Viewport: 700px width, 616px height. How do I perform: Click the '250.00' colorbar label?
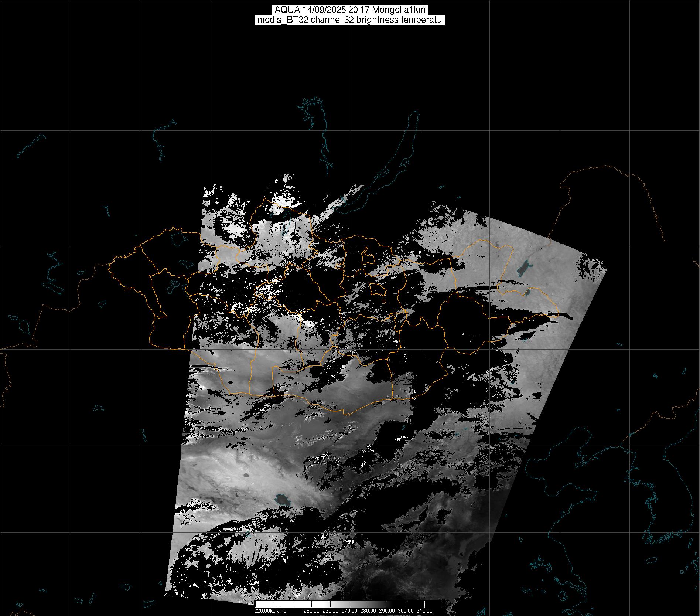[311, 611]
